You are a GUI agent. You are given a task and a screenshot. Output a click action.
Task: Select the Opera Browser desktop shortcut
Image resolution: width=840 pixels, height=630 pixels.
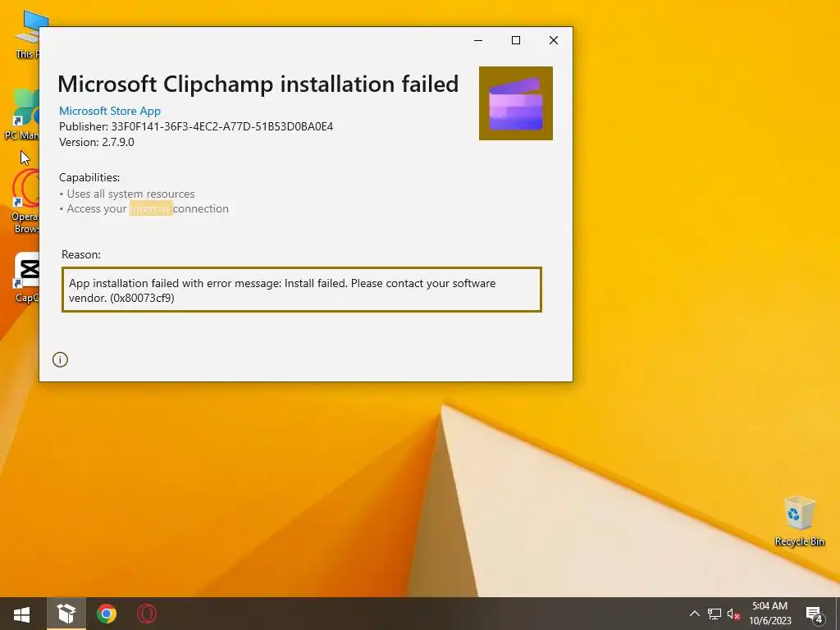25,202
